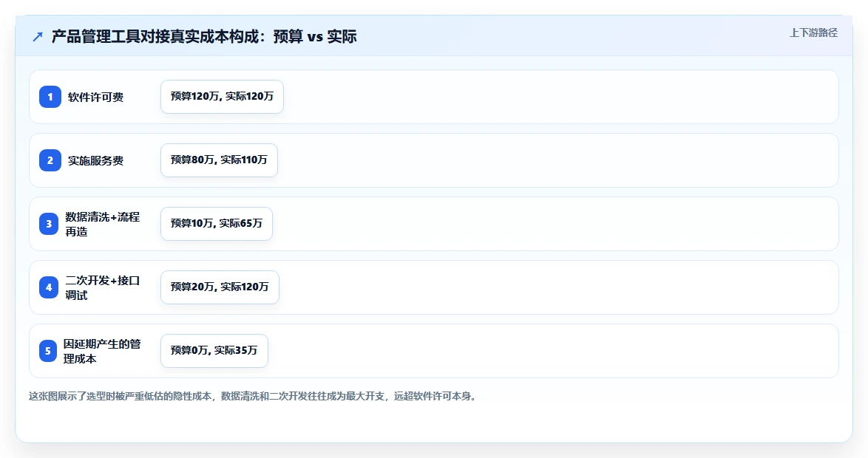
Task: Click the 二次开发+接口调试 label
Action: click(x=103, y=287)
